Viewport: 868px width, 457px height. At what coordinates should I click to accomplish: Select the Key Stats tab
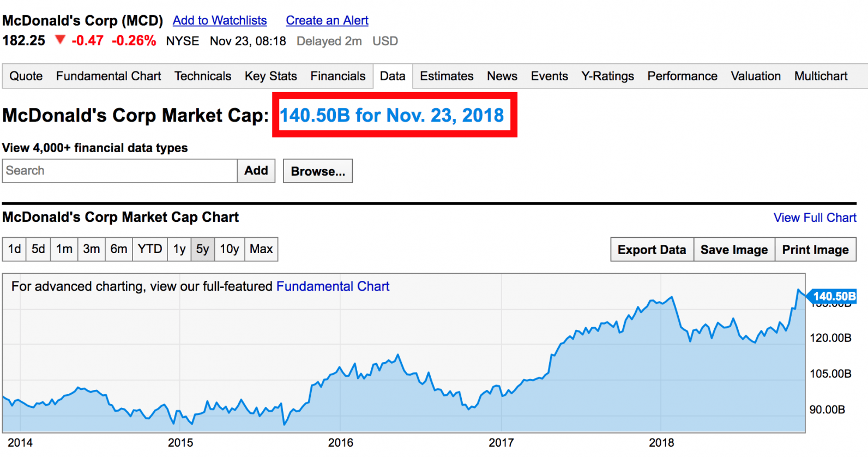point(271,76)
